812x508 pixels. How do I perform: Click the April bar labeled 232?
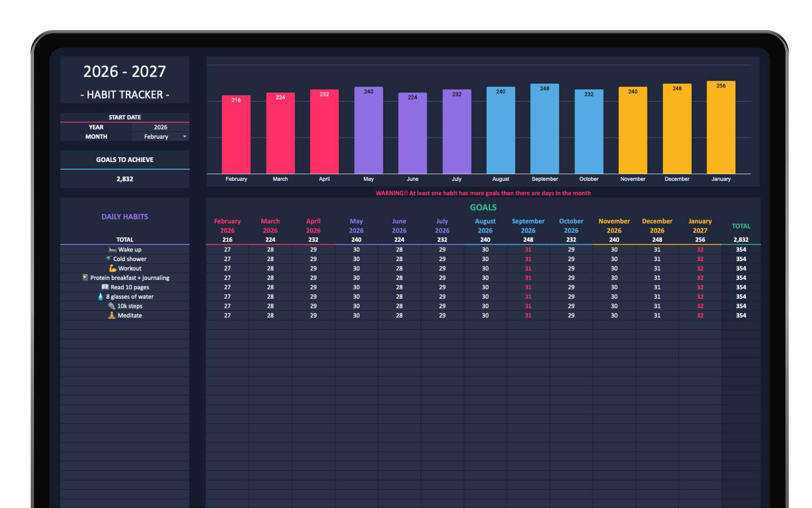click(324, 132)
